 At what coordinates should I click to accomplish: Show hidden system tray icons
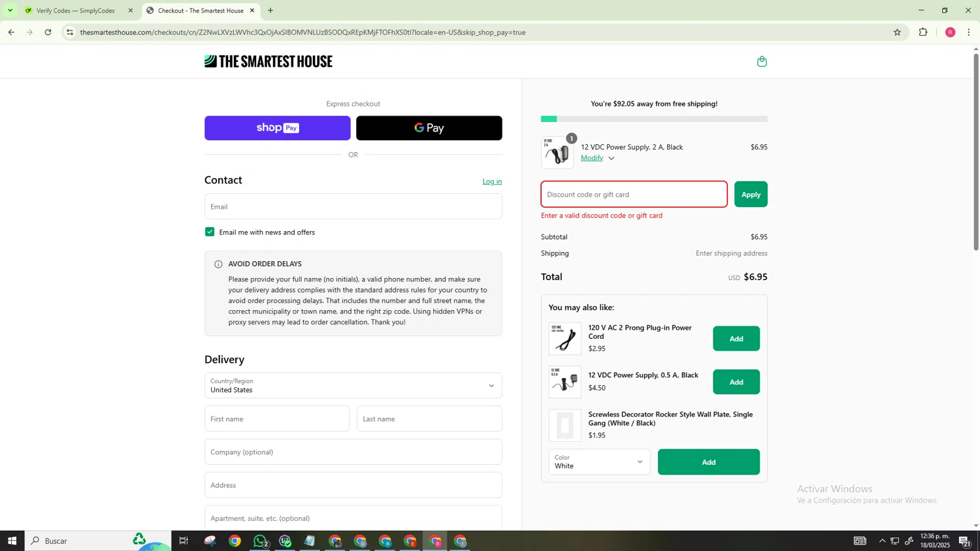click(x=882, y=541)
